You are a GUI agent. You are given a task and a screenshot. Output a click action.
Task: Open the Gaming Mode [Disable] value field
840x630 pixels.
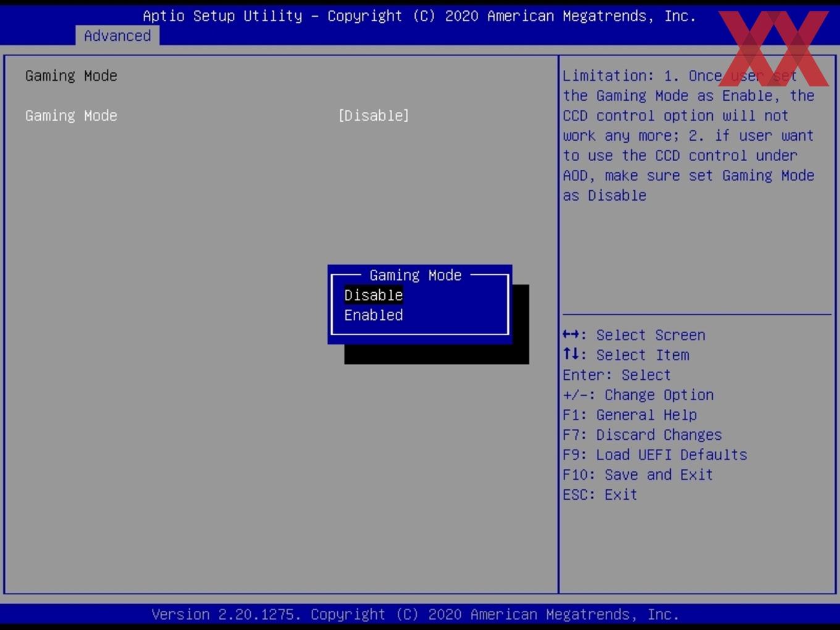[374, 115]
